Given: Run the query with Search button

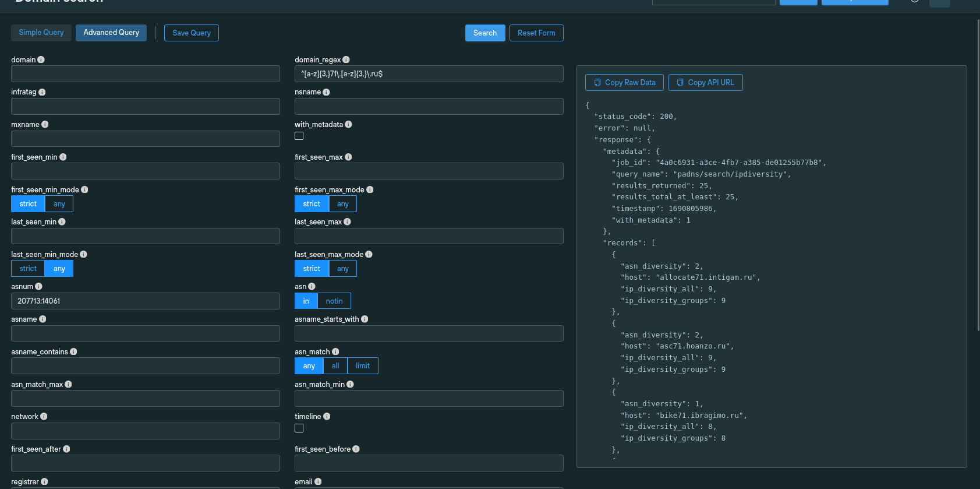Looking at the screenshot, I should 485,33.
